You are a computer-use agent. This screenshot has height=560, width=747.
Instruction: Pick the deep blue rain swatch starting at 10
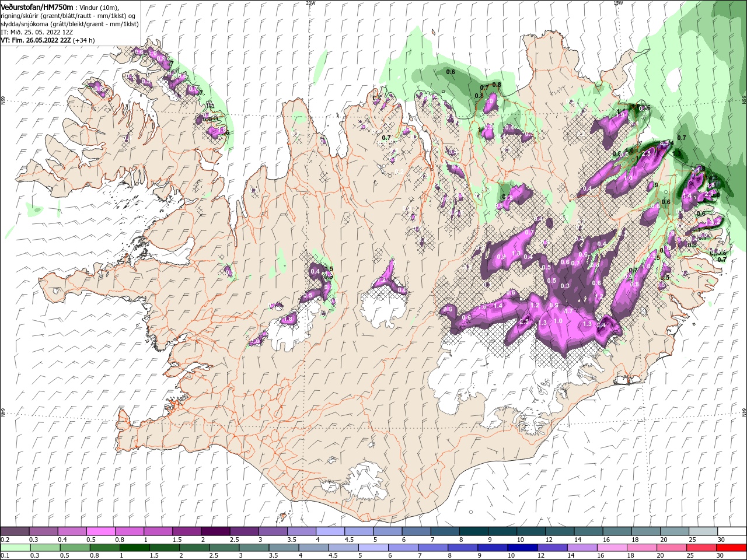tap(522, 548)
